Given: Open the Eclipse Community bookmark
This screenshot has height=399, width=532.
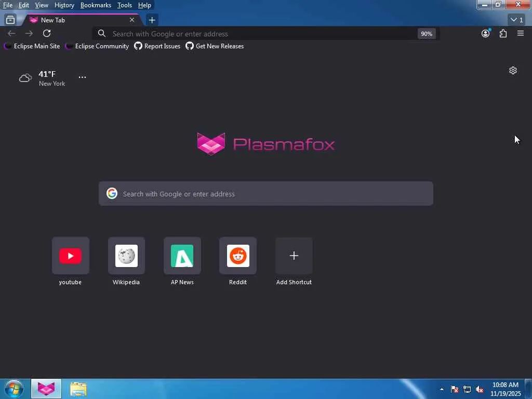Looking at the screenshot, I should 97,46.
